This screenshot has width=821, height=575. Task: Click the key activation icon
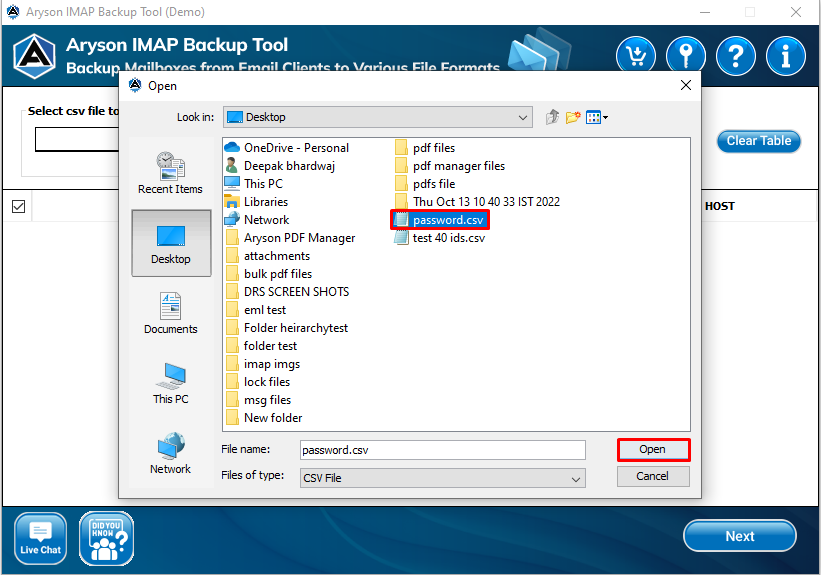click(x=685, y=56)
